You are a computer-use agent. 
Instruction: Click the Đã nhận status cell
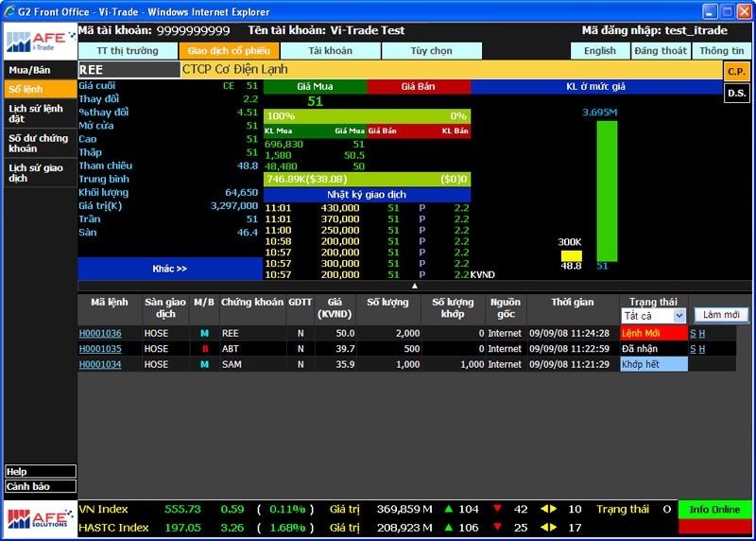tap(654, 348)
